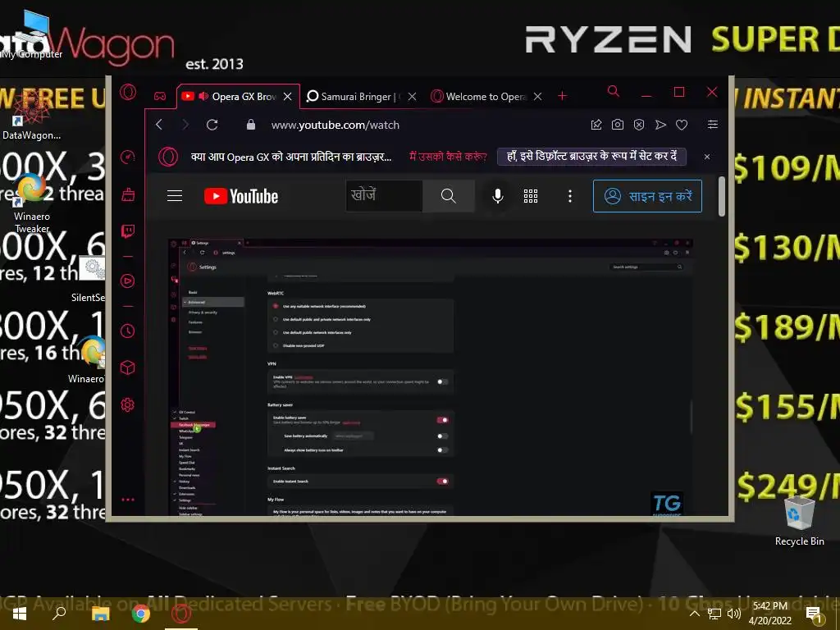Take a snapshot with the camera icon

(x=617, y=125)
